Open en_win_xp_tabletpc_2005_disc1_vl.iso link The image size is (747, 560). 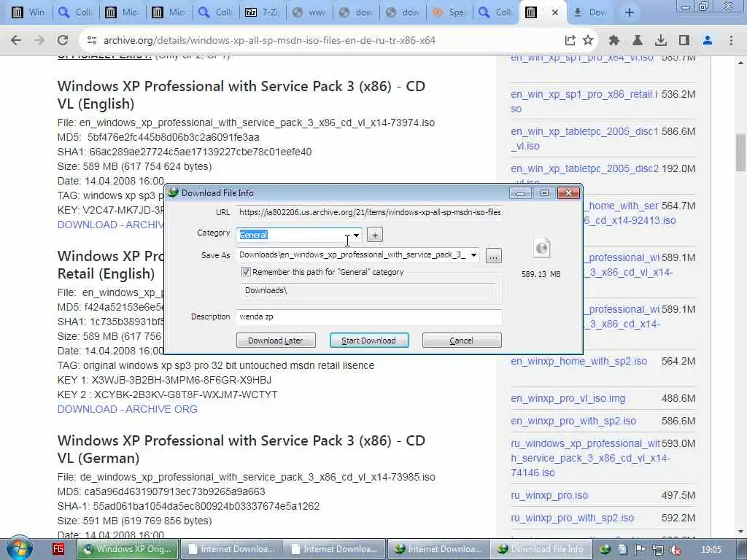(584, 139)
